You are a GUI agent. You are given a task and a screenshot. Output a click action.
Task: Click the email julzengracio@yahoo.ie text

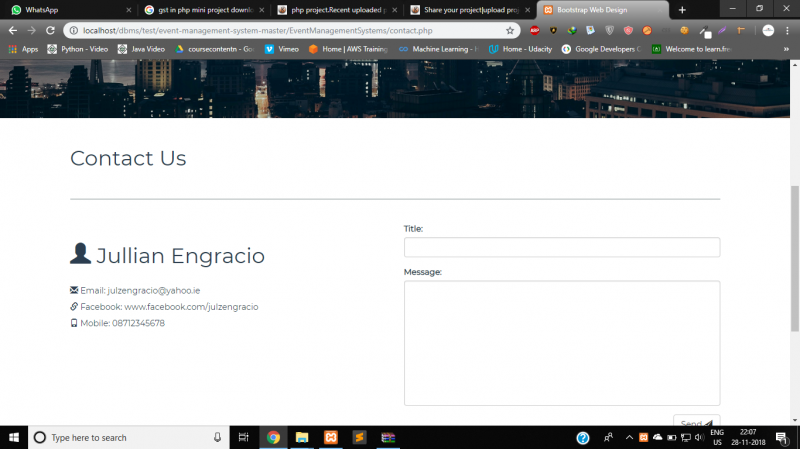click(154, 290)
